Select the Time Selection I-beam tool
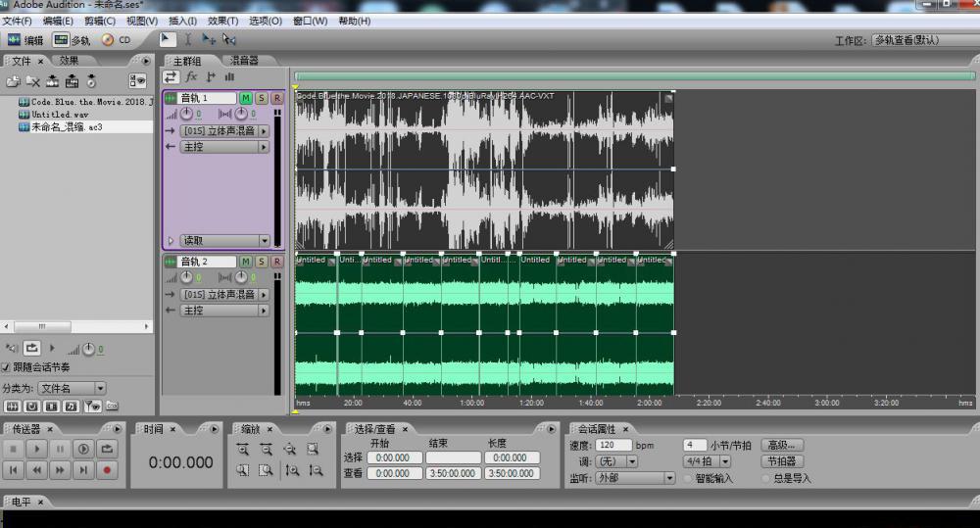The width and height of the screenshot is (980, 528). (x=187, y=39)
